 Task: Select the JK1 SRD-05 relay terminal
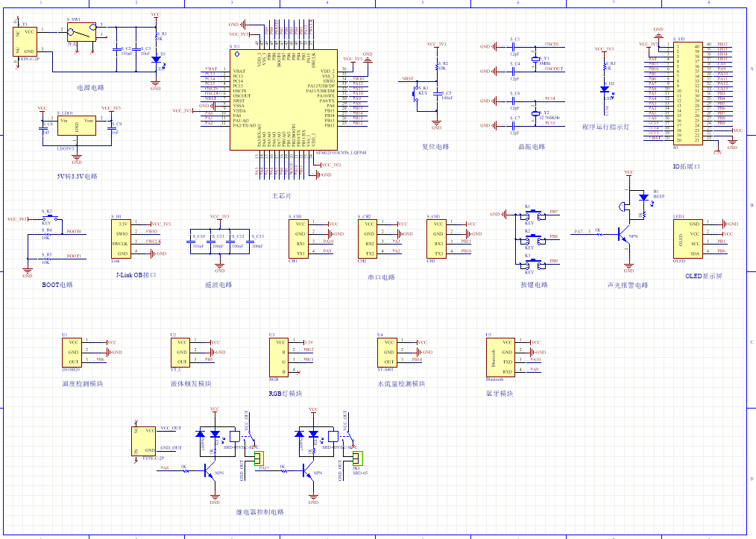[357, 458]
